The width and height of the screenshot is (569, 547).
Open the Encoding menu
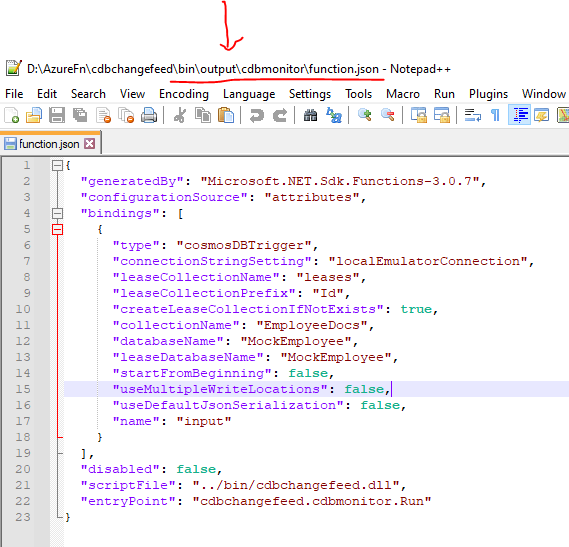pos(184,94)
